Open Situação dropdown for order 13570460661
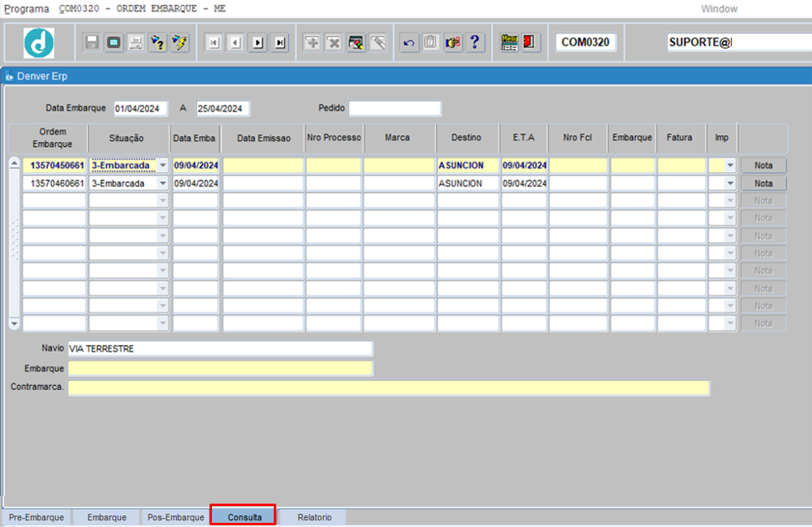This screenshot has height=527, width=812. point(163,184)
